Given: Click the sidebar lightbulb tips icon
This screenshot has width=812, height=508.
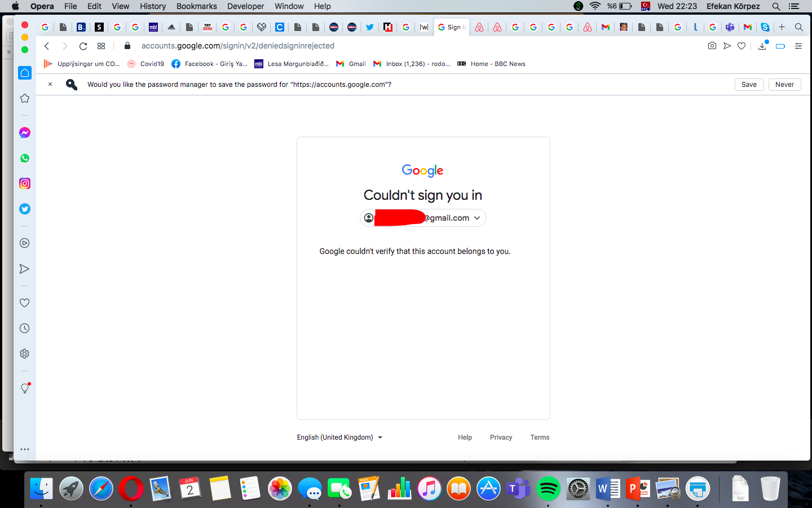Looking at the screenshot, I should click(x=25, y=388).
